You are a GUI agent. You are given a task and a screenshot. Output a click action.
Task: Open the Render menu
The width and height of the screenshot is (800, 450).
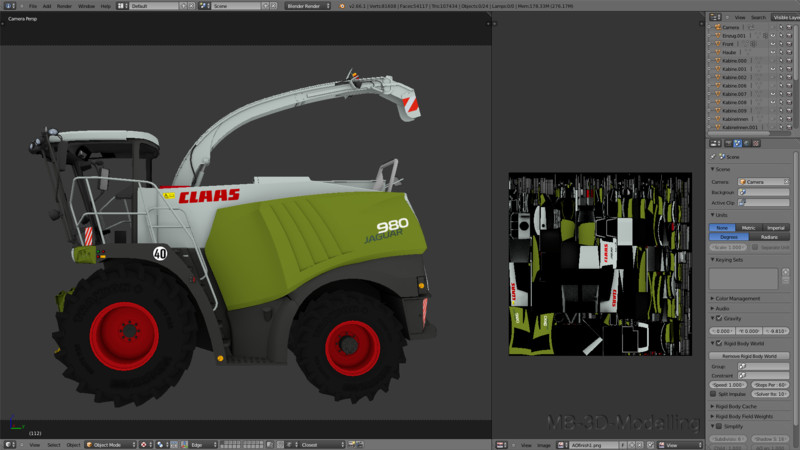pos(64,6)
